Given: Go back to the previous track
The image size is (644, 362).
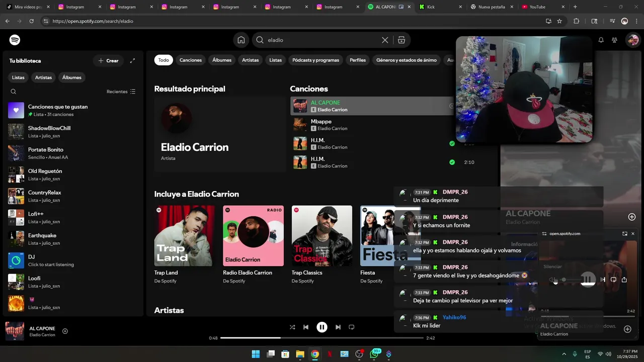Looking at the screenshot, I should tap(305, 327).
